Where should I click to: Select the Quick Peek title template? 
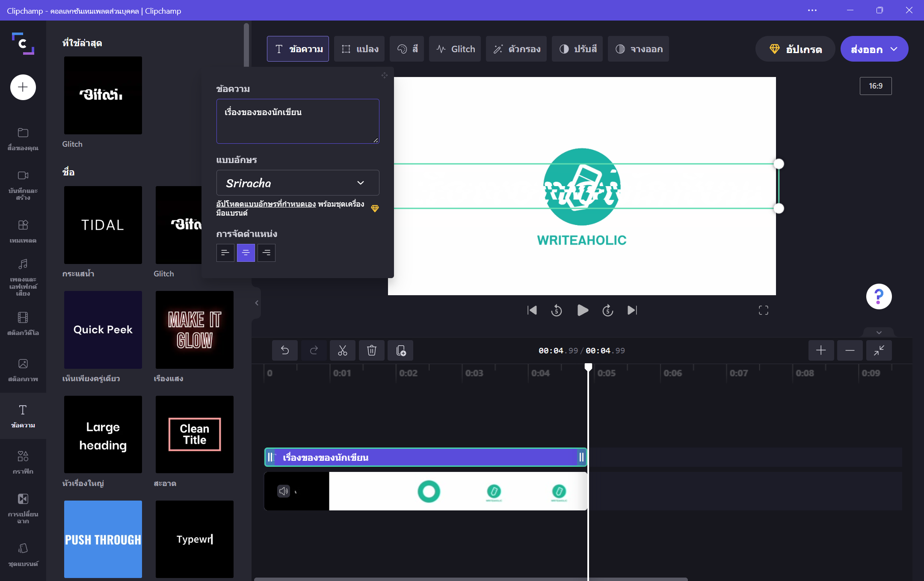click(x=103, y=330)
